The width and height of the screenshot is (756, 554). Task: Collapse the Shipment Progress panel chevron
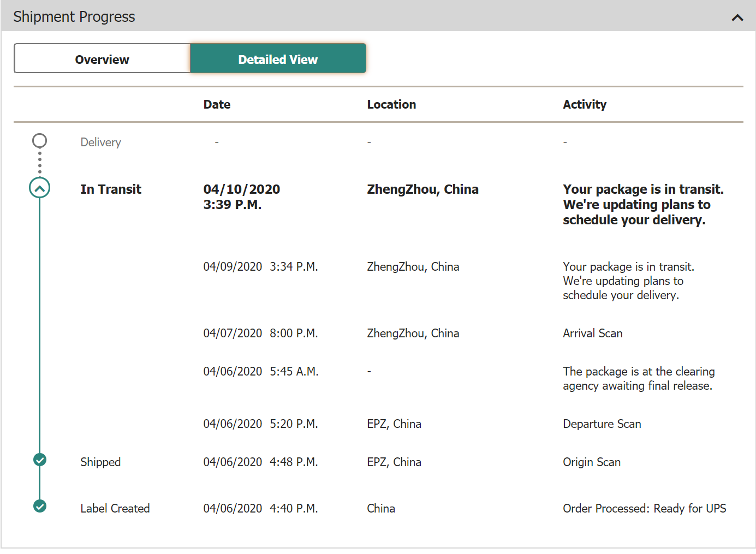737,17
